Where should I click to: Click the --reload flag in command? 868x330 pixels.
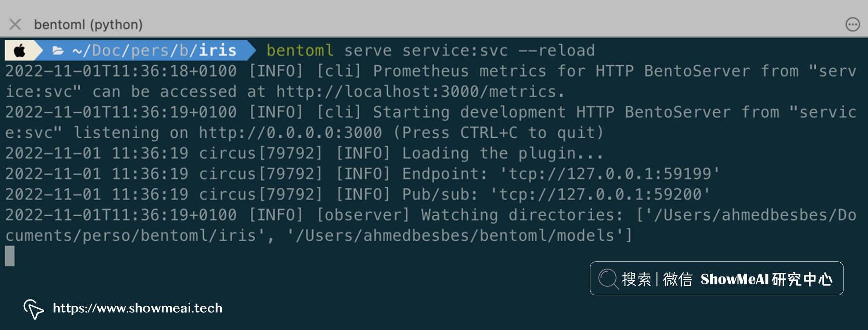556,51
